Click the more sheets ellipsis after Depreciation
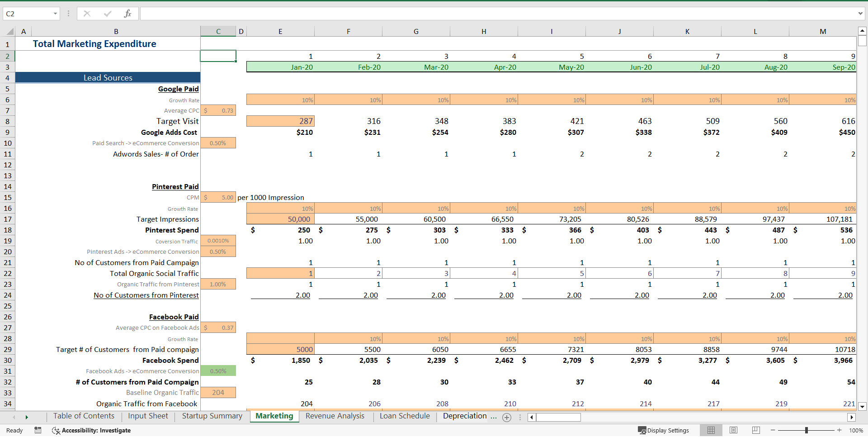The width and height of the screenshot is (868, 437). 493,416
